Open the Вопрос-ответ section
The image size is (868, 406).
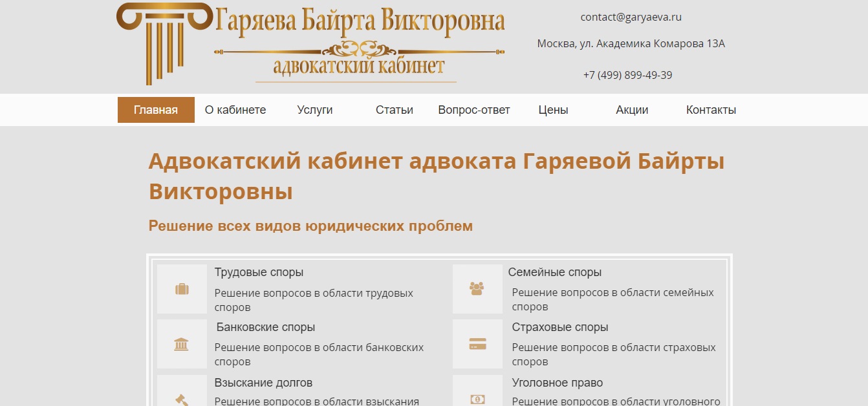(473, 109)
